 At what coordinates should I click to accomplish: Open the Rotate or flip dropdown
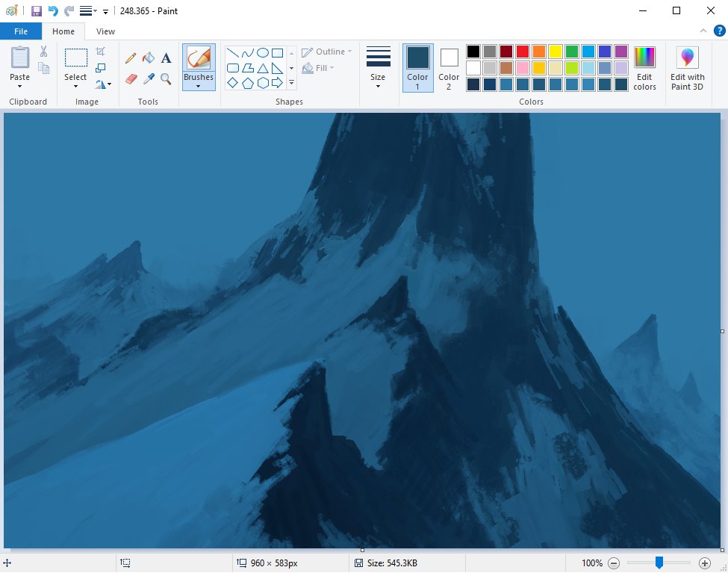pyautogui.click(x=103, y=84)
